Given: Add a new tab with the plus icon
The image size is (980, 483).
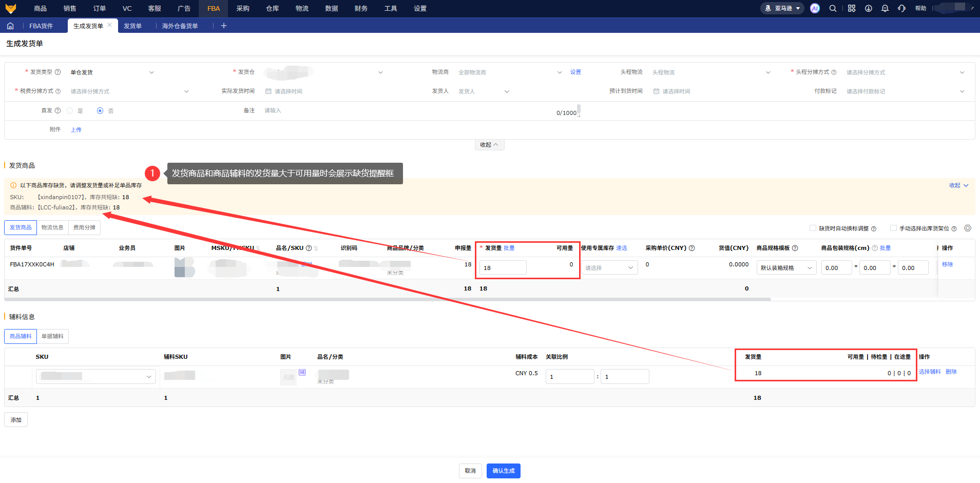Looking at the screenshot, I should pyautogui.click(x=224, y=26).
